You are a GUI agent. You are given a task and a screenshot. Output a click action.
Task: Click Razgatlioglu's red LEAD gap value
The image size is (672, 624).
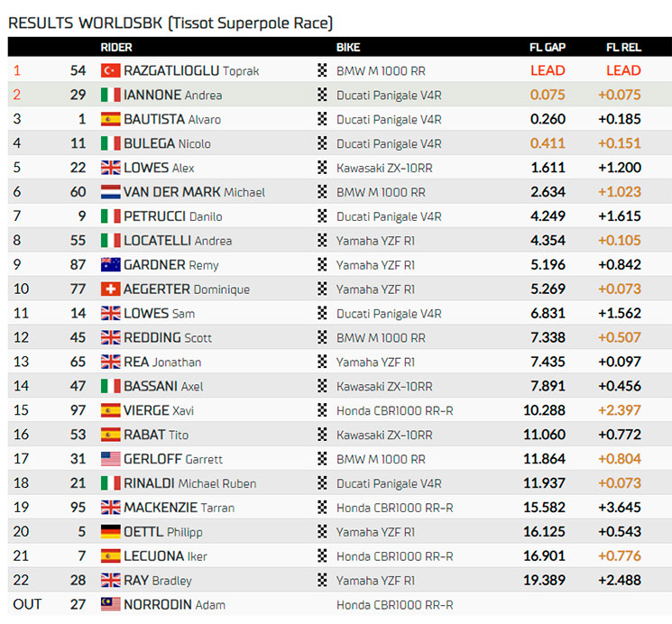pos(548,70)
